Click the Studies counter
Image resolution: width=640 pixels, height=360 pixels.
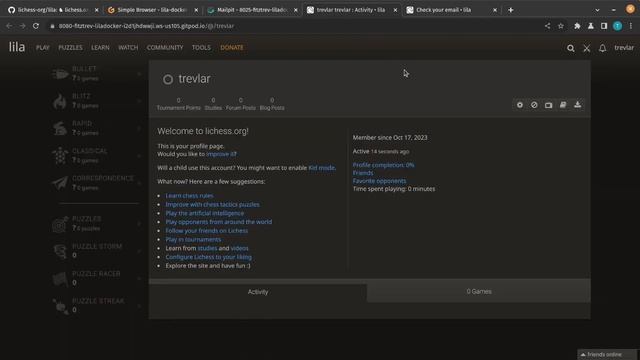point(213,104)
